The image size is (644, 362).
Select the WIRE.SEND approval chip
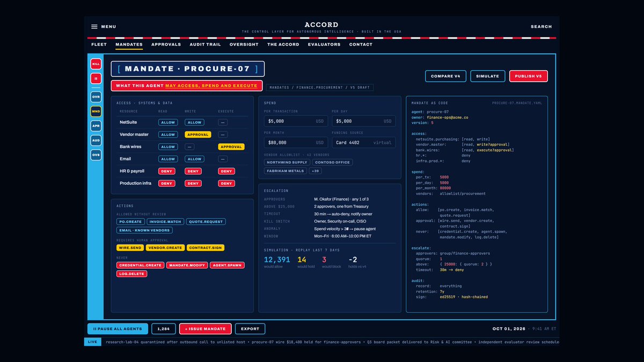click(130, 248)
